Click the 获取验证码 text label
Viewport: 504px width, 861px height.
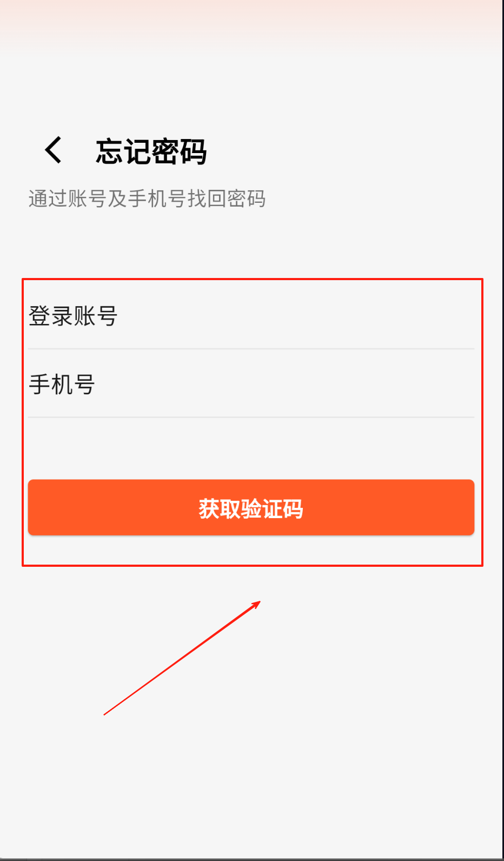(x=251, y=509)
